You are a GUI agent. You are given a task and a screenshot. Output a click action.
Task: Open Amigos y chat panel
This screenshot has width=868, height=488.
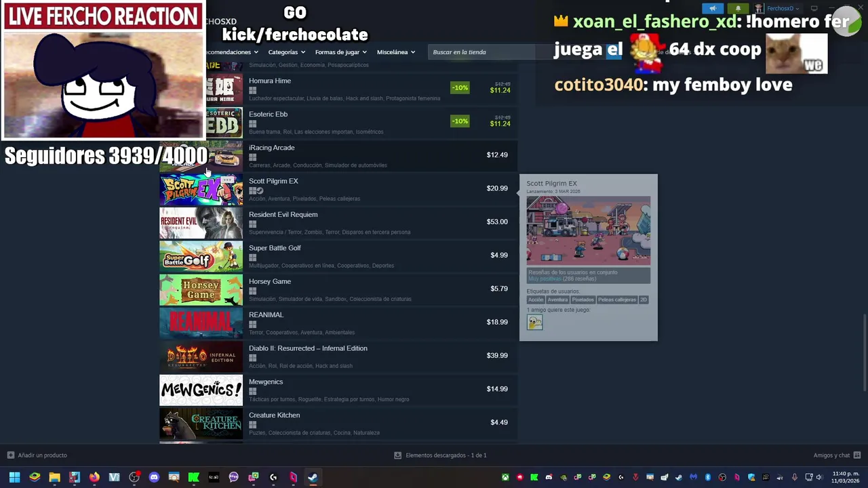(x=837, y=455)
